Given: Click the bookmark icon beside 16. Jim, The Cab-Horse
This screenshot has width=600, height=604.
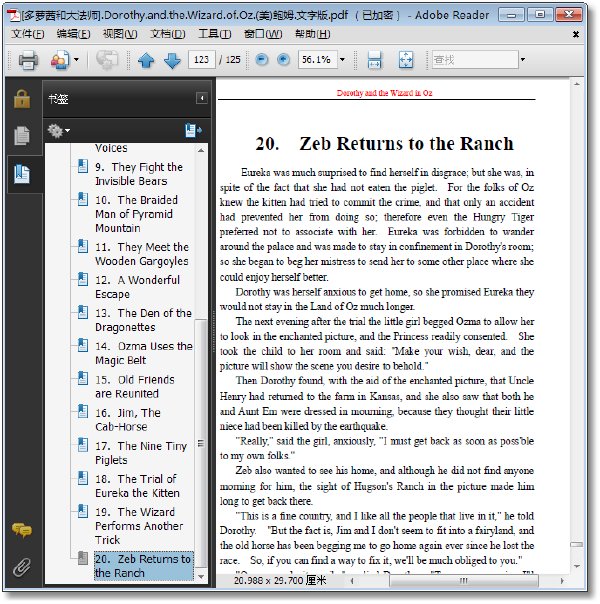Looking at the screenshot, I should click(82, 412).
